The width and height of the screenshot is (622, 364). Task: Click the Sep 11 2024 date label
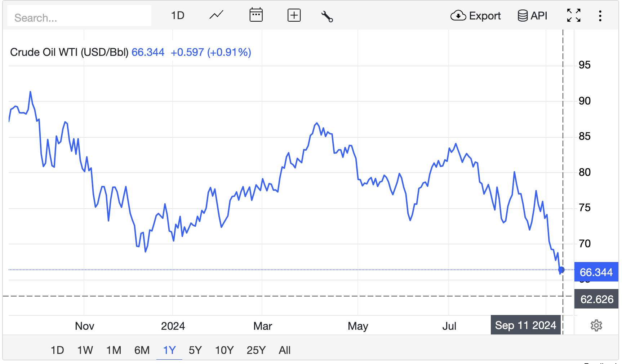525,325
